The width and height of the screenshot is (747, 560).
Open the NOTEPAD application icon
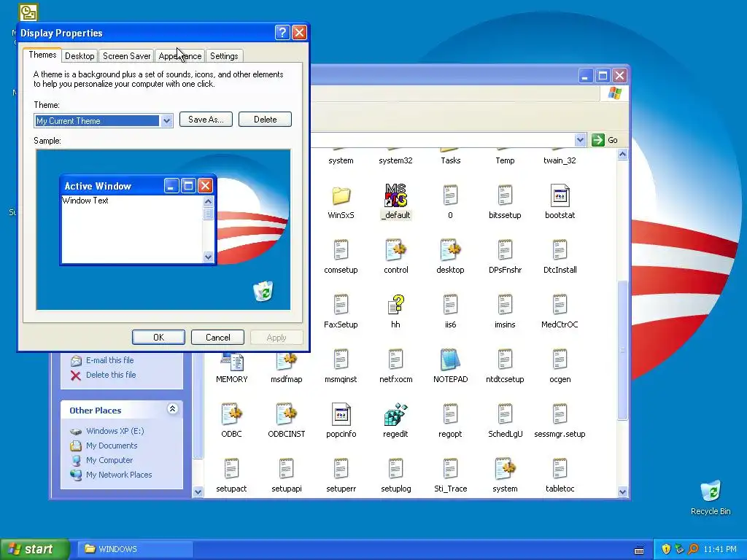coord(450,360)
